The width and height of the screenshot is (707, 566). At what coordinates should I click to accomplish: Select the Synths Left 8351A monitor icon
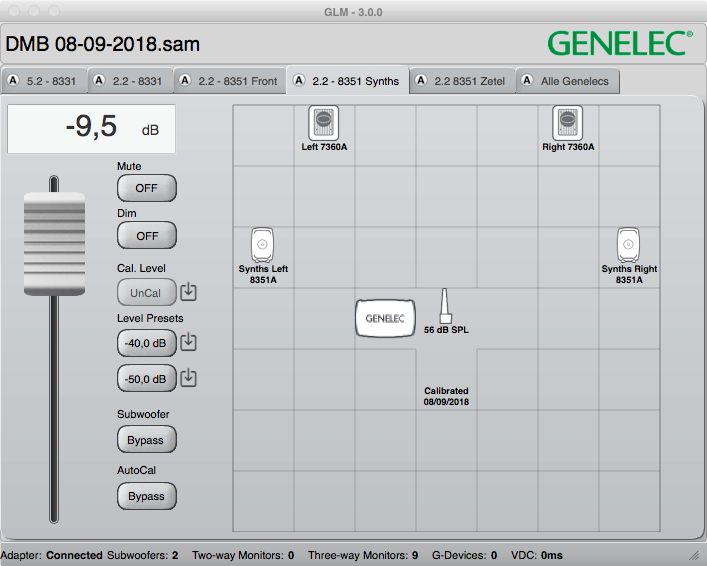pyautogui.click(x=262, y=245)
